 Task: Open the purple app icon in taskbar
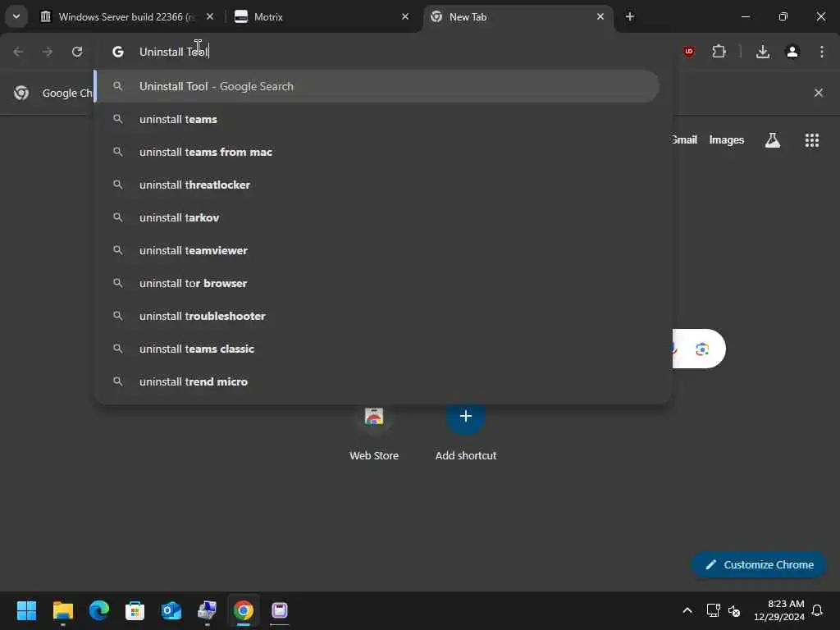[280, 610]
